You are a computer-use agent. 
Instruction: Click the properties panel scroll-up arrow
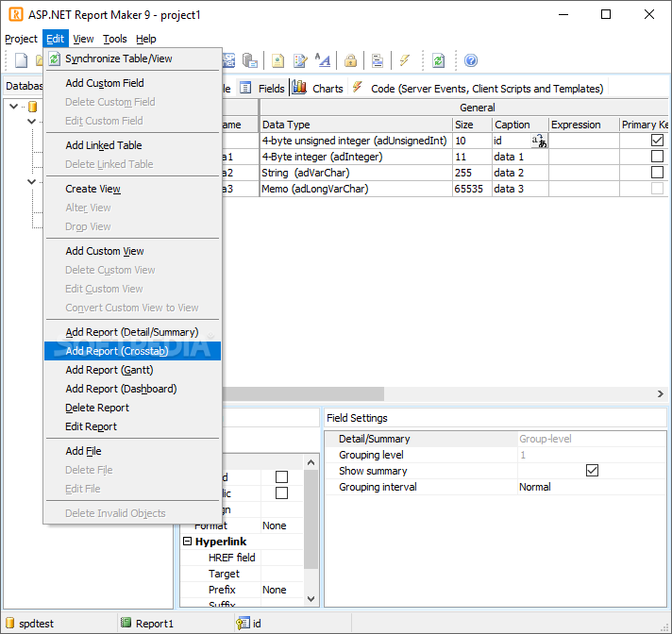pos(311,462)
